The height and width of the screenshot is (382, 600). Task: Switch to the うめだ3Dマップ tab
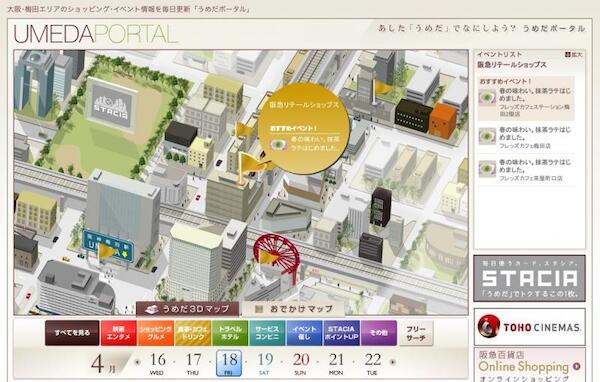point(188,309)
